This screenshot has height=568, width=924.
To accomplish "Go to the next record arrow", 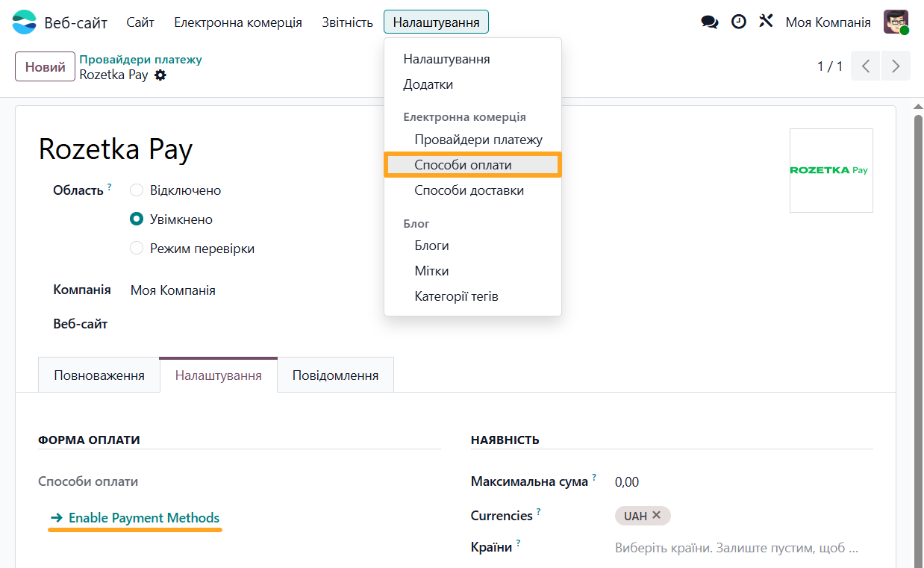I will click(x=896, y=66).
